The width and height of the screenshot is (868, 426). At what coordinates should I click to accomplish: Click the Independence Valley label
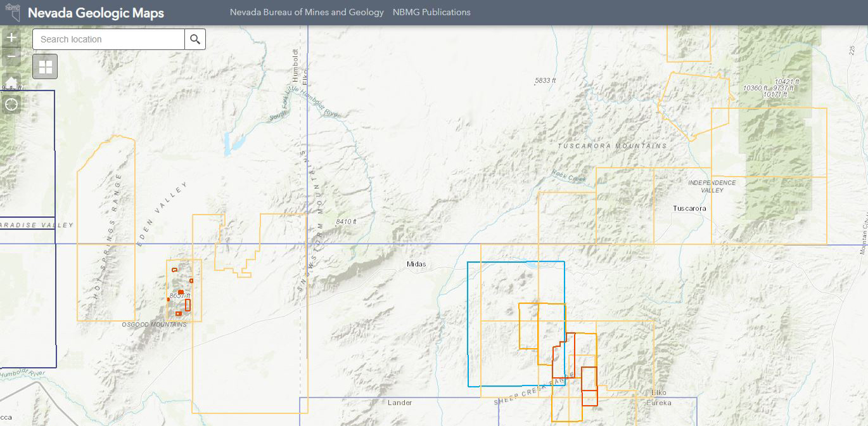tap(712, 186)
